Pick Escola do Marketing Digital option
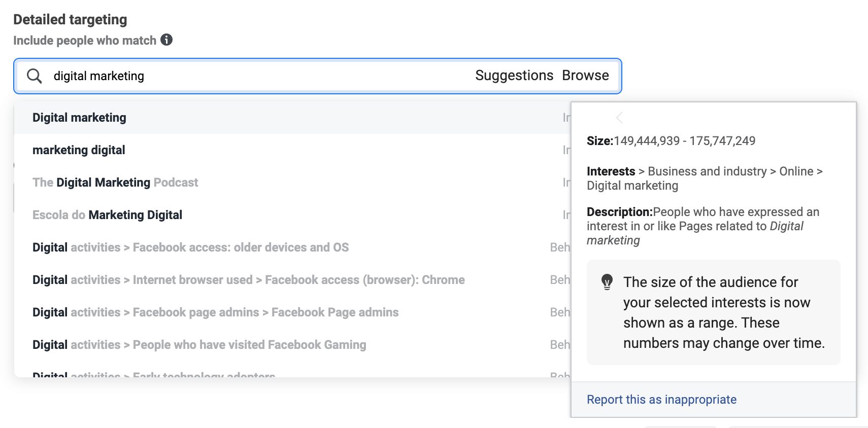Image resolution: width=868 pixels, height=428 pixels. (107, 215)
